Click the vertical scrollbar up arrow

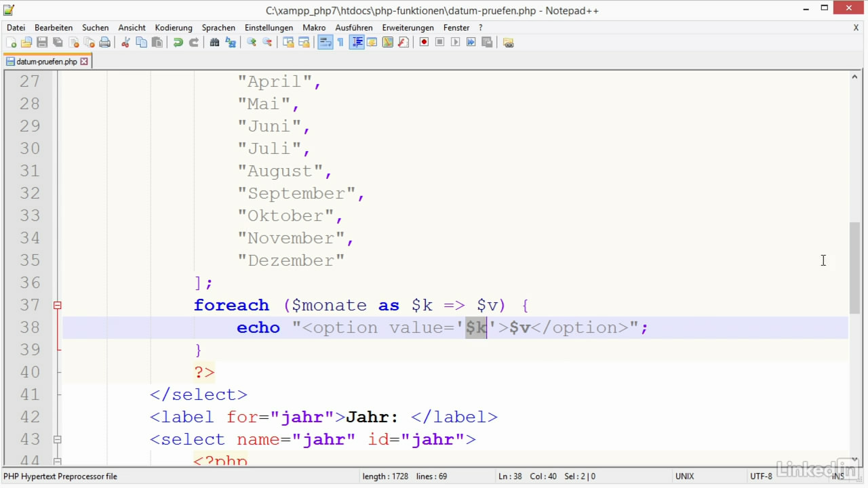(854, 77)
